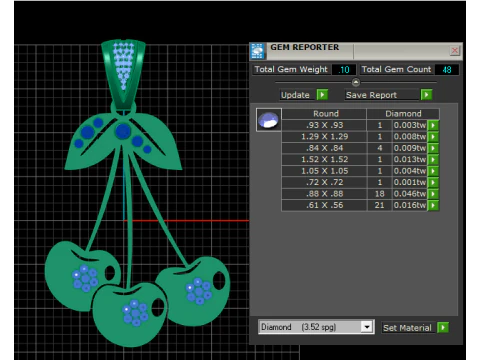Open the Diamond (3.52 spg) material dropdown
The width and height of the screenshot is (480, 360).
367,327
